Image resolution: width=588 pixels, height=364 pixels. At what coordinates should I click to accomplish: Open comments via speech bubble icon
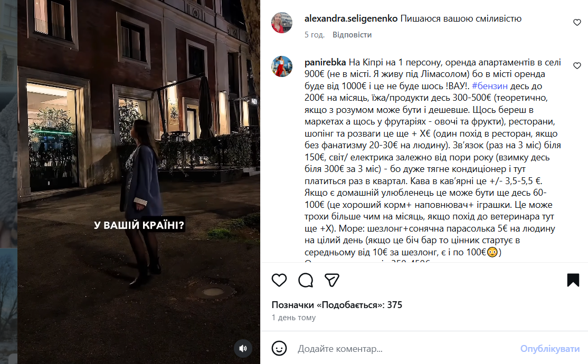(x=306, y=280)
